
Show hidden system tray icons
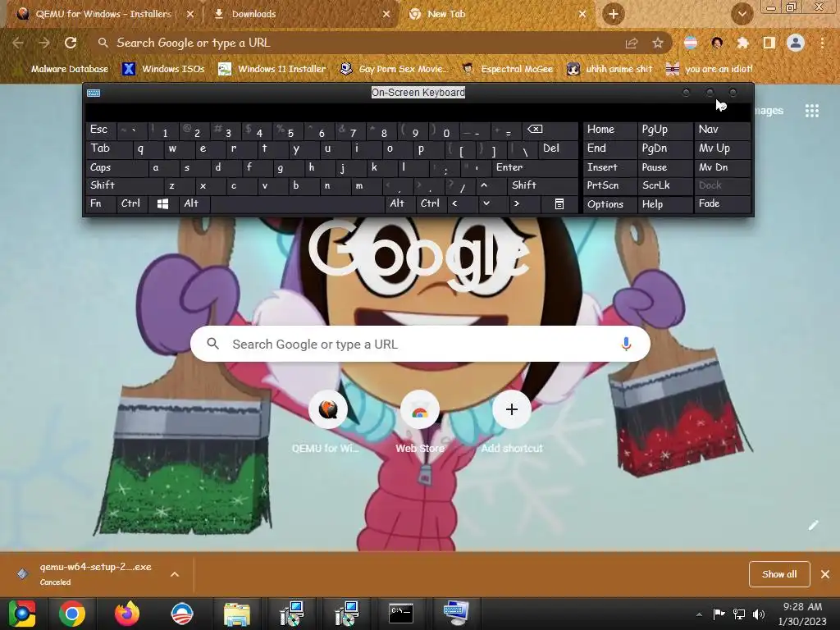(699, 614)
